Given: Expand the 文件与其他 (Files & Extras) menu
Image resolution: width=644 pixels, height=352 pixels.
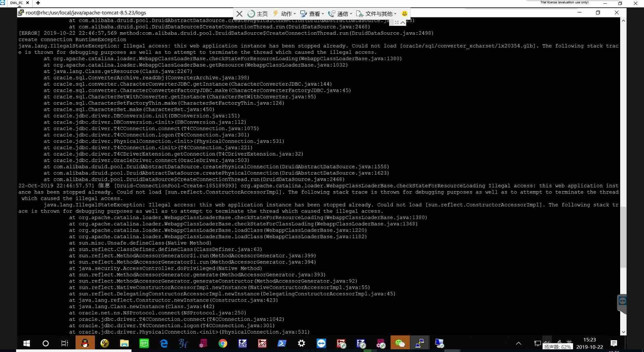Looking at the screenshot, I should [x=377, y=14].
